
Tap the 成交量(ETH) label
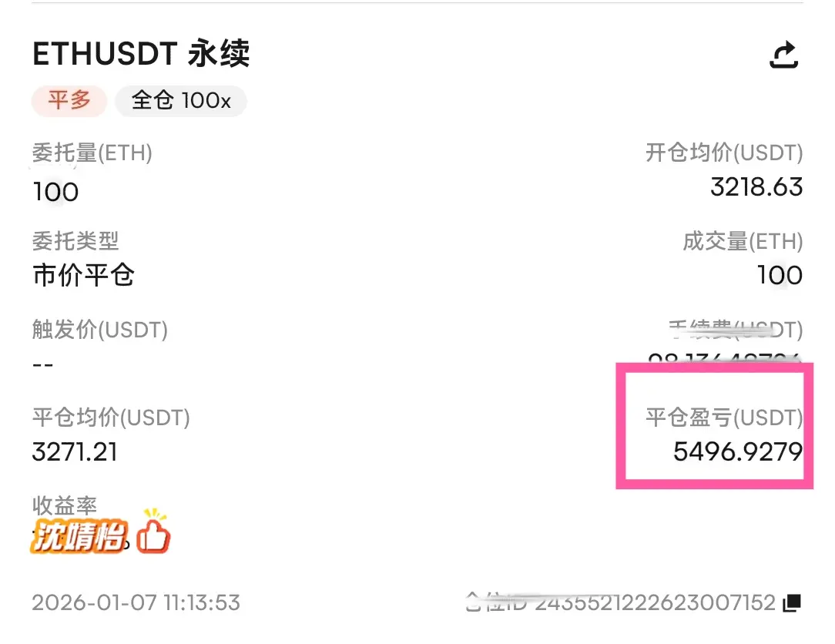[743, 241]
